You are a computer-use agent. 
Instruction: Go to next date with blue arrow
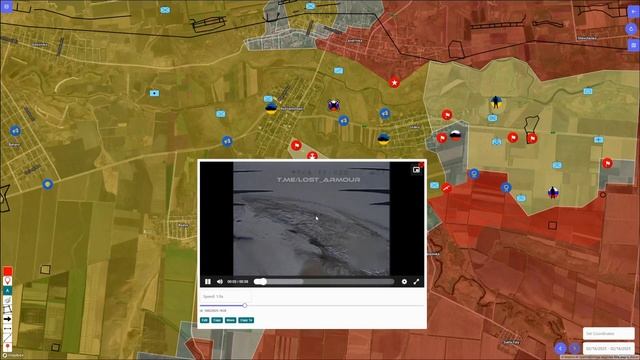(x=574, y=348)
